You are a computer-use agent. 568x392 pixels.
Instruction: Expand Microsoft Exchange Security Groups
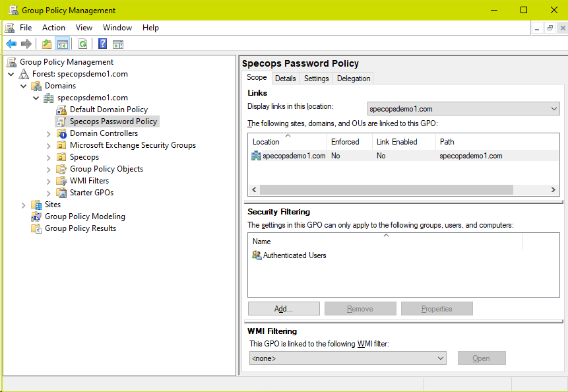49,146
